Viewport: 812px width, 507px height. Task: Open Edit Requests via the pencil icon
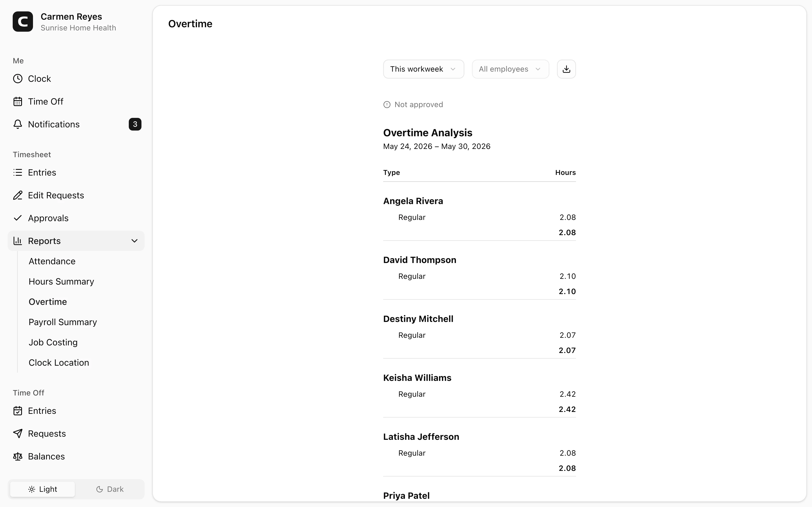coord(18,195)
